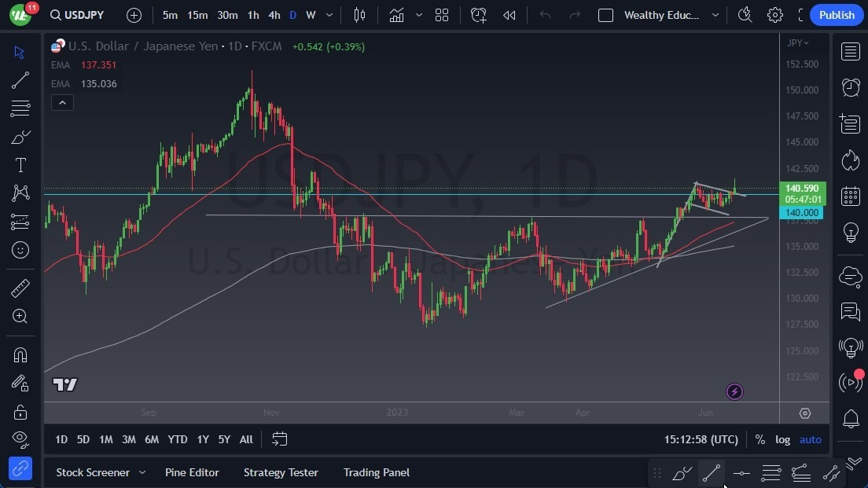Open the chart type dropdown arrow
Viewport: 868px width, 488px height.
pyautogui.click(x=418, y=15)
